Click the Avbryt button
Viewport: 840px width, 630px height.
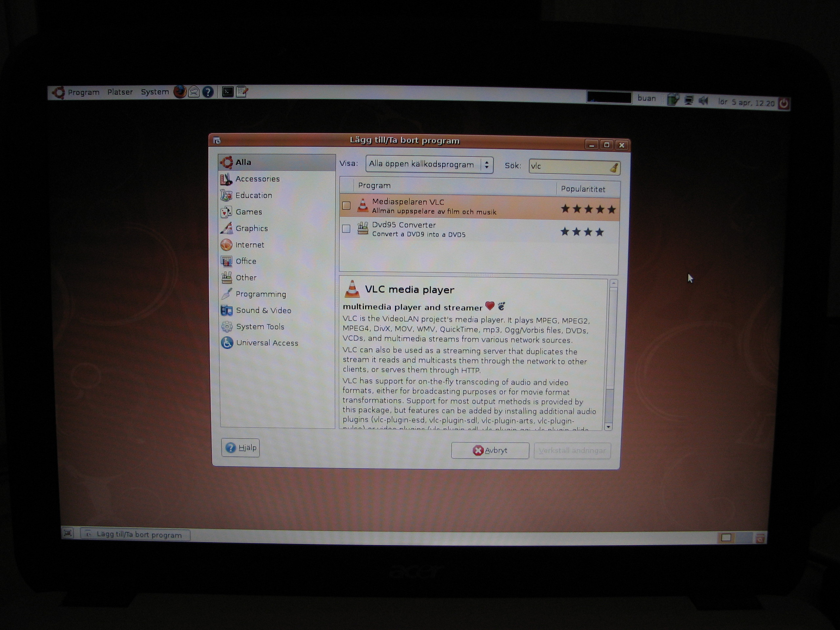tap(490, 451)
